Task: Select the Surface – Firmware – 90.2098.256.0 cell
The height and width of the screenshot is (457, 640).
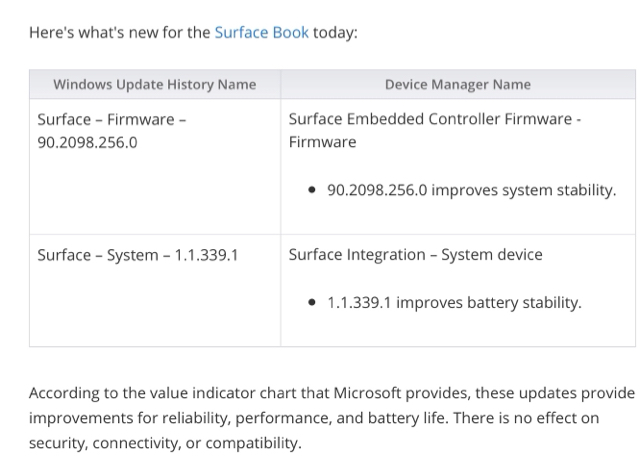Action: pos(155,166)
